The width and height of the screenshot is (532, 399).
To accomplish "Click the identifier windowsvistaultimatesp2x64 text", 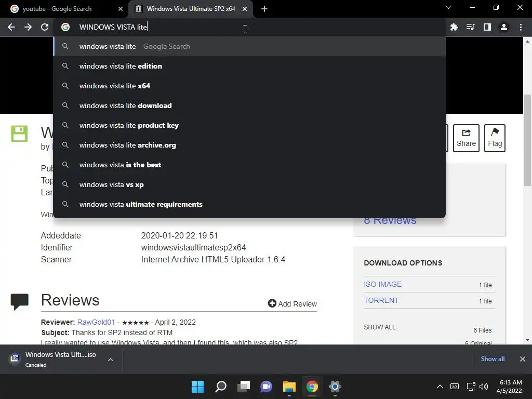I will click(193, 248).
